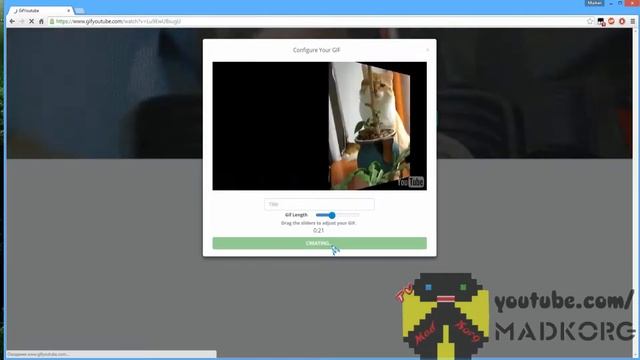The width and height of the screenshot is (640, 360).
Task: Close the Configure Your Gif dialog
Action: (x=427, y=50)
